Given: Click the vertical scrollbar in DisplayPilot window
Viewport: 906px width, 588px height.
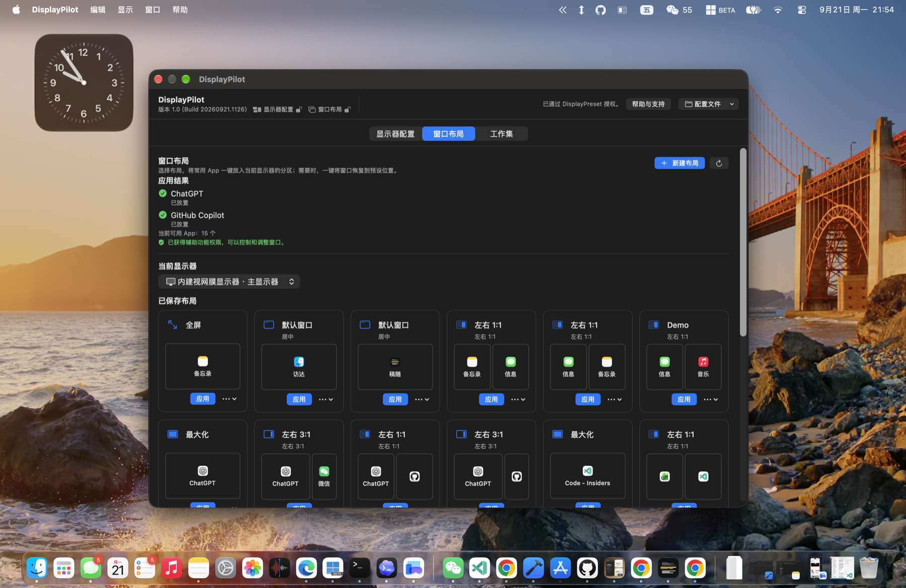Looking at the screenshot, I should [743, 242].
